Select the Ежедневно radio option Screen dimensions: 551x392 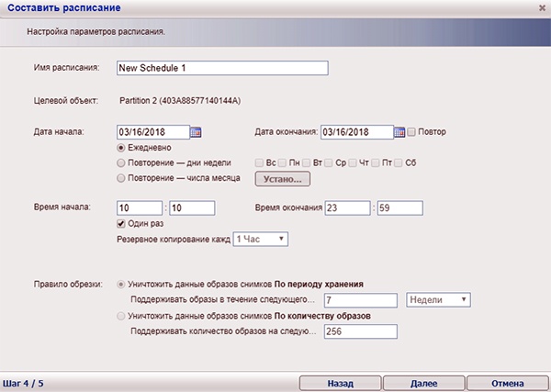(x=121, y=148)
